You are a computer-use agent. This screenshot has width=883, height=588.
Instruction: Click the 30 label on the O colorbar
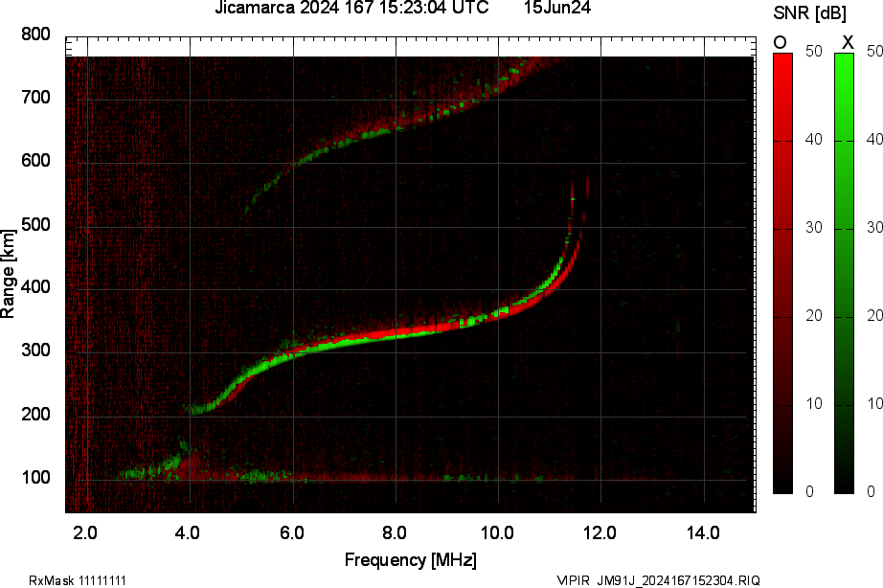pos(814,228)
